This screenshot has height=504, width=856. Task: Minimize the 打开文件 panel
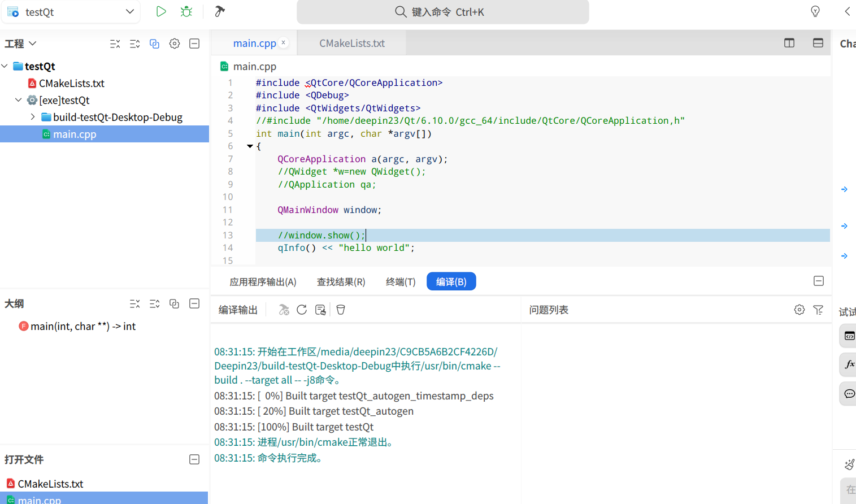click(194, 460)
